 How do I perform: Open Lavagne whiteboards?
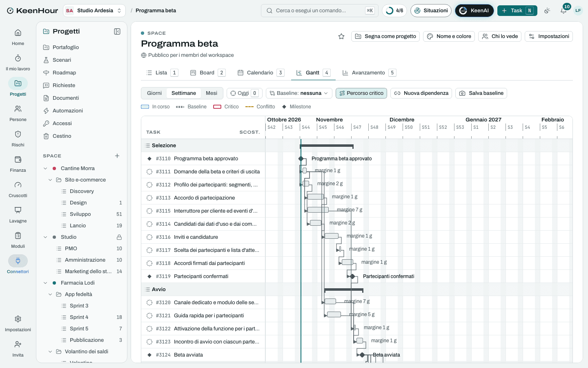click(18, 215)
